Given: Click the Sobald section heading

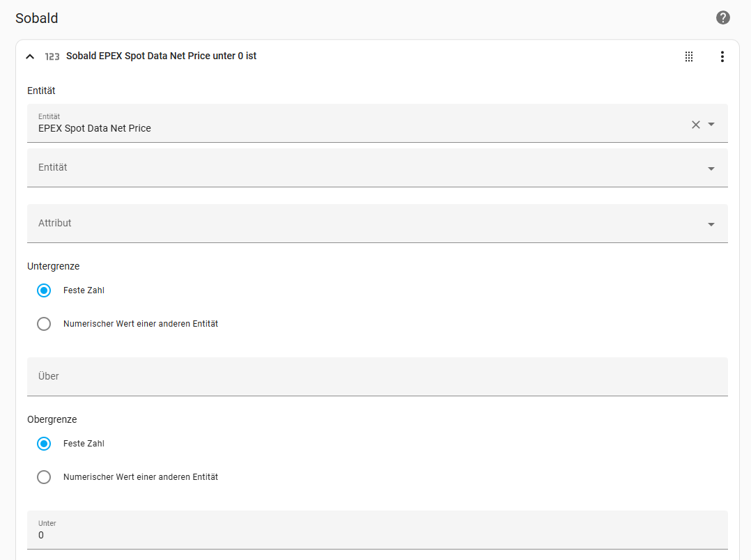Looking at the screenshot, I should click(37, 19).
